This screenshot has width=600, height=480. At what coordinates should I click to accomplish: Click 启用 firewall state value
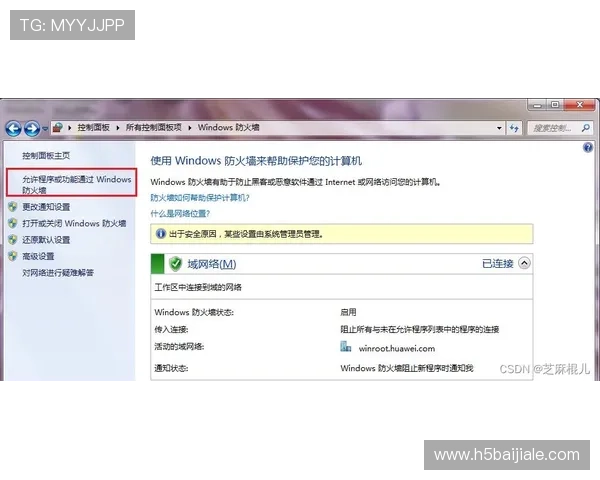(x=348, y=312)
